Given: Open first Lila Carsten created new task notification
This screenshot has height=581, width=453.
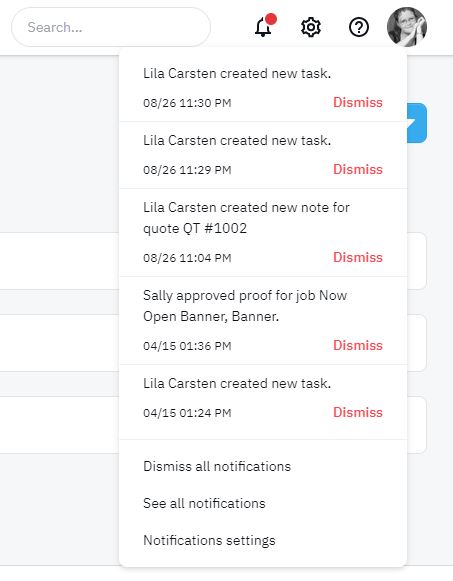Looking at the screenshot, I should tap(237, 73).
